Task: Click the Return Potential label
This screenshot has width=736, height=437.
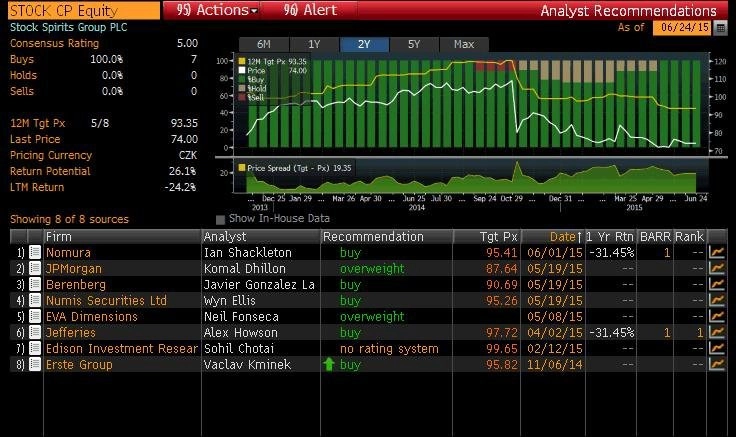Action: point(50,171)
